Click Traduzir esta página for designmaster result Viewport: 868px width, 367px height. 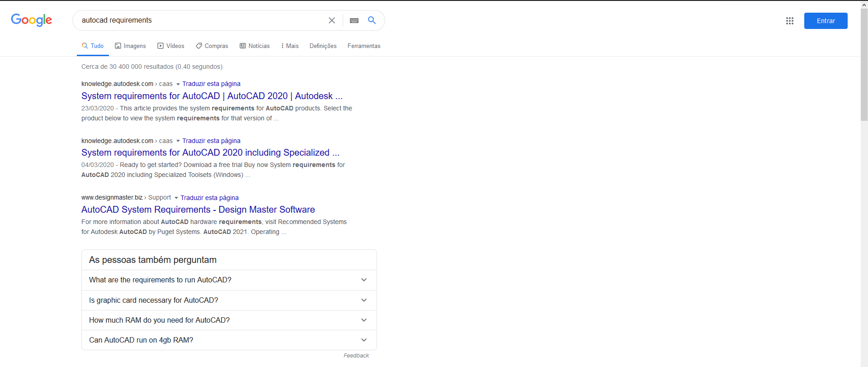coord(209,198)
